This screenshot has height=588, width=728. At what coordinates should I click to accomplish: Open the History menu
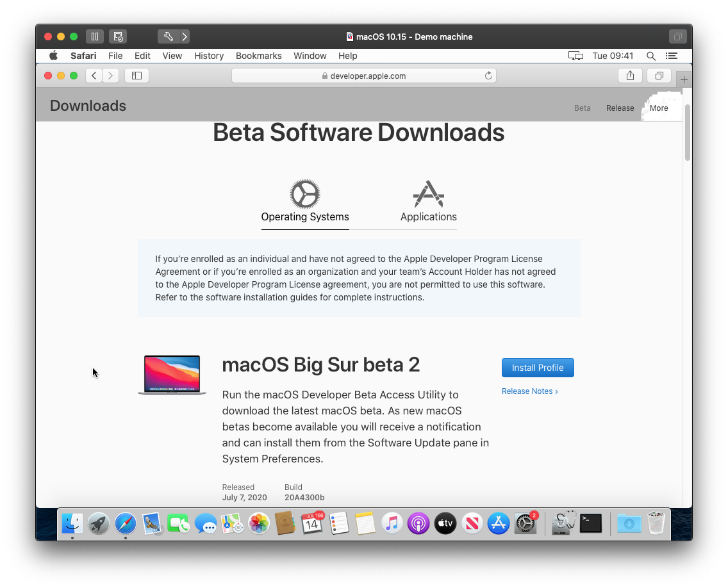(209, 56)
